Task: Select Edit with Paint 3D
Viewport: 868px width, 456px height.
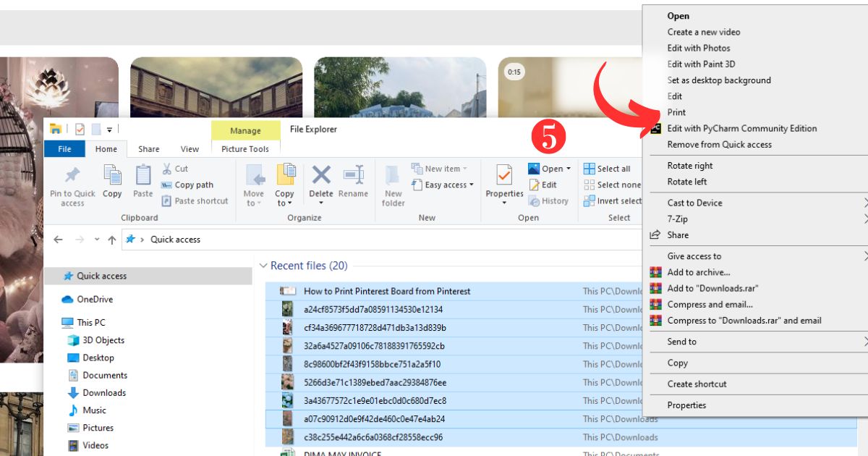Action: (701, 64)
